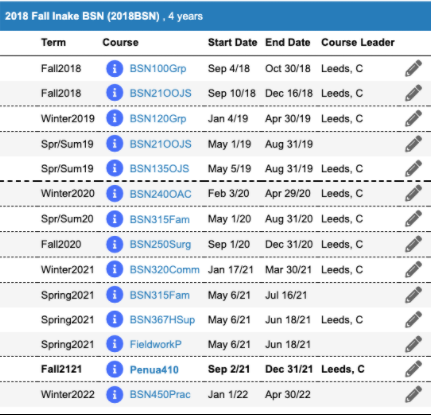Open the BSN315Fam link in Spr/Sum20
Screen dimensions: 431x416
(159, 219)
